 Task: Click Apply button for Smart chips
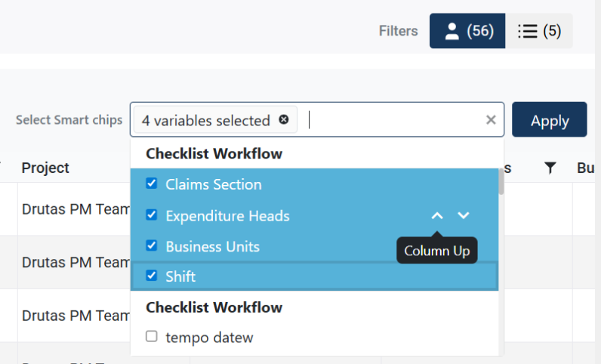(x=549, y=121)
